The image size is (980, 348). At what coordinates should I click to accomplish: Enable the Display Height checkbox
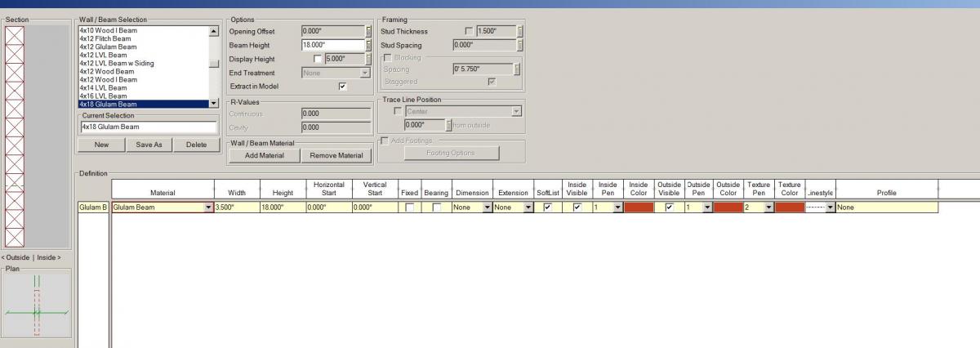[318, 59]
